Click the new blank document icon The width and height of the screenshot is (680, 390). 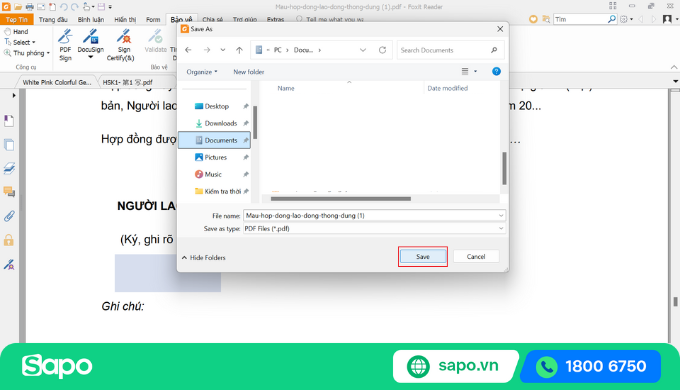pyautogui.click(x=52, y=7)
